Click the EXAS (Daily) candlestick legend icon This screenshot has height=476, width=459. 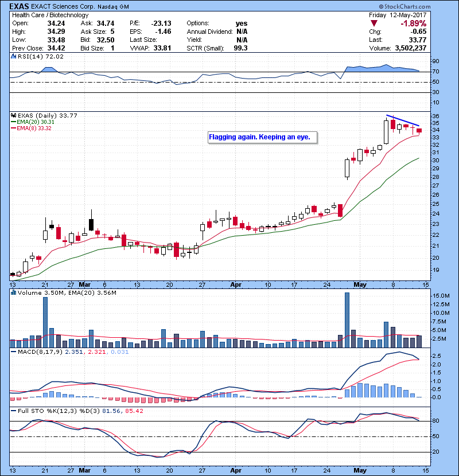14,115
